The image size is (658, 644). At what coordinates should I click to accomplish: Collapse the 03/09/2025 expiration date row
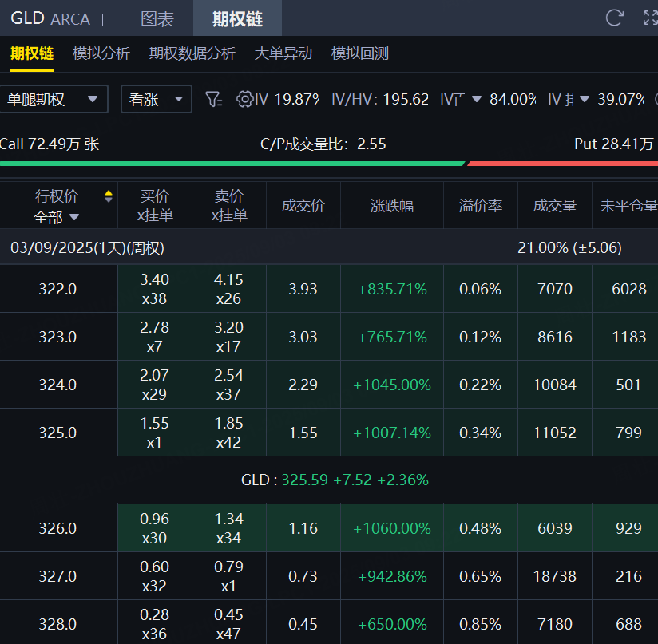click(x=88, y=247)
